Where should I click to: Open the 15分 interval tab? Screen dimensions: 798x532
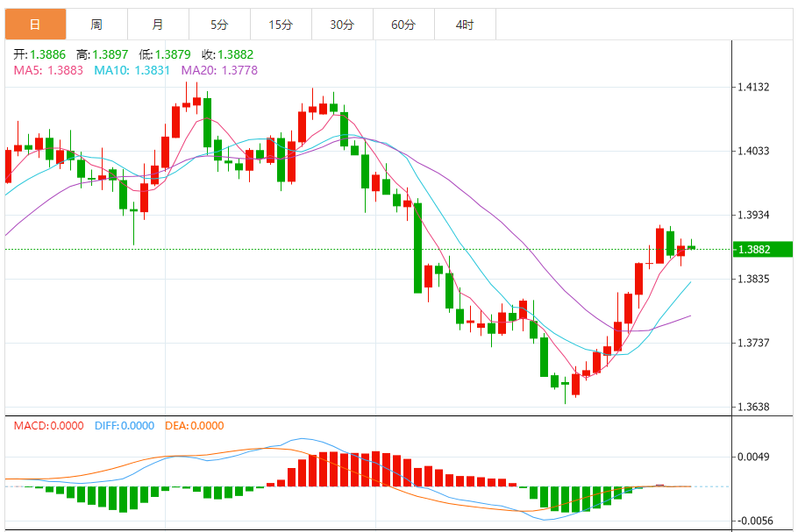281,25
